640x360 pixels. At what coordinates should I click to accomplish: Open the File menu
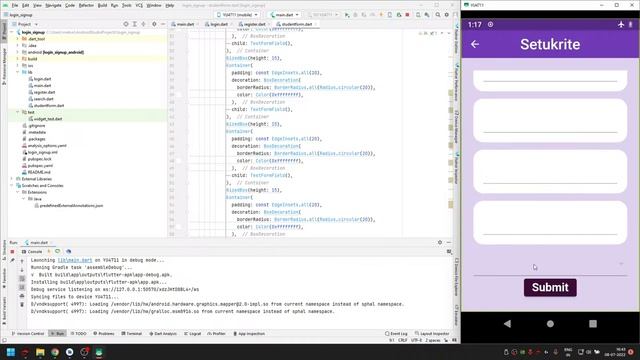(15, 5)
